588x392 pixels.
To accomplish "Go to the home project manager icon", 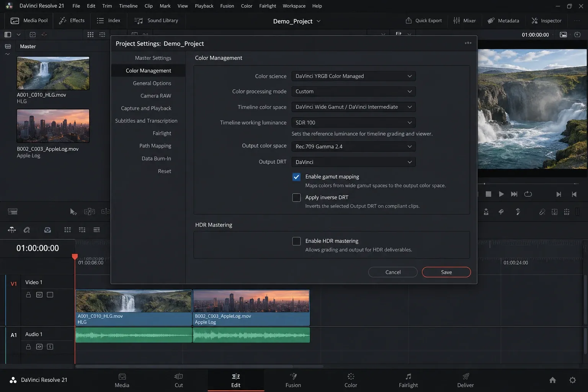I will [552, 380].
